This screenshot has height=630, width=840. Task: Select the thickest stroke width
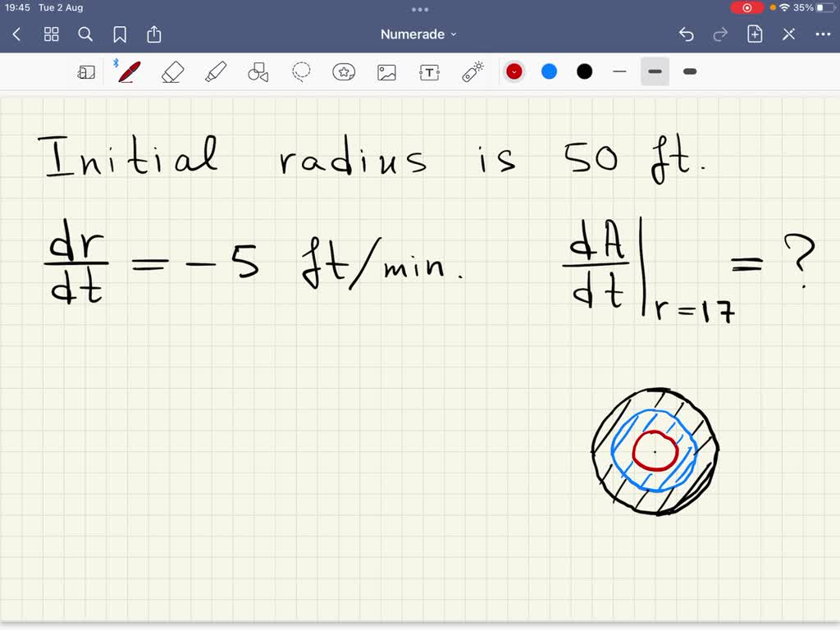click(689, 71)
